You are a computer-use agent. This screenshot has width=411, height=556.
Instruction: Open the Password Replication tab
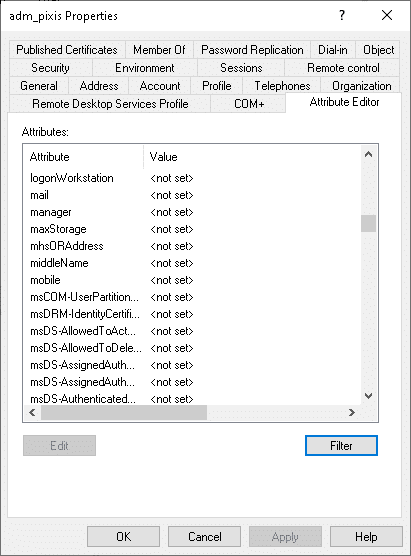click(252, 50)
